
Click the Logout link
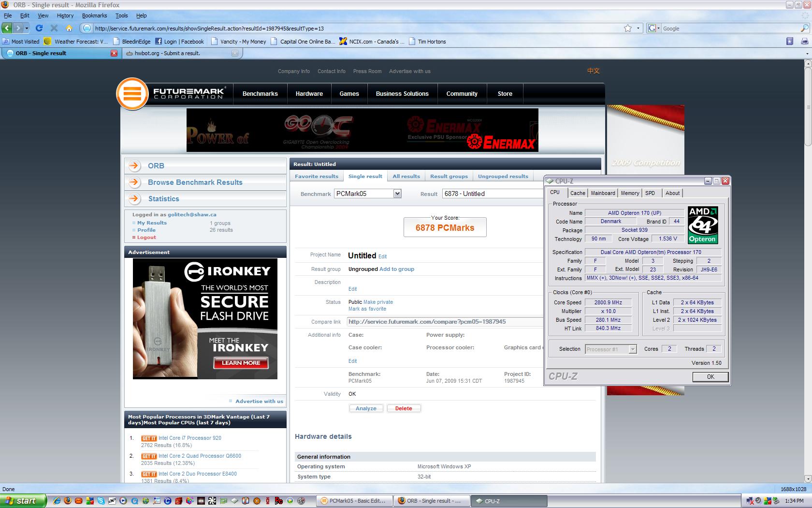[146, 238]
